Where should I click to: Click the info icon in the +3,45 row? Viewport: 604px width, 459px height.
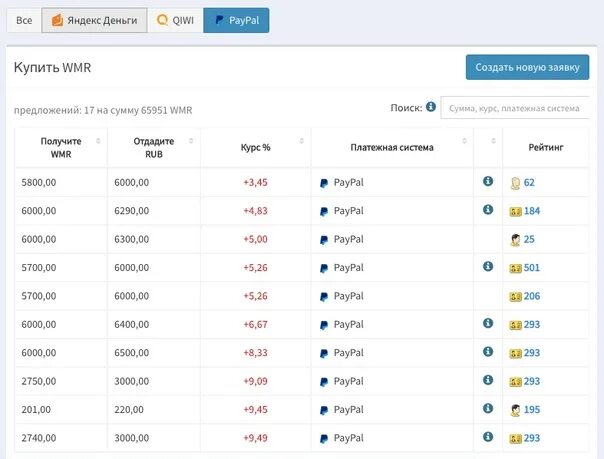[488, 181]
